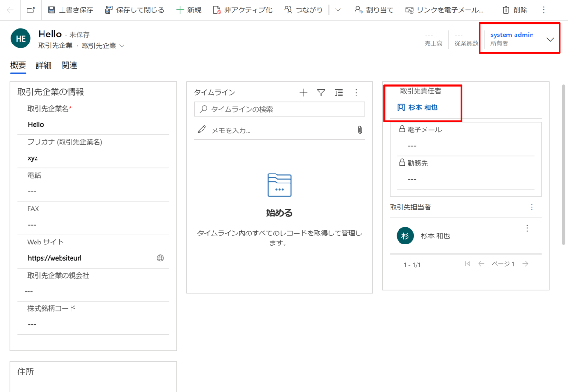Click the vertical scrollbar on the right
568x392 pixels.
point(563,166)
